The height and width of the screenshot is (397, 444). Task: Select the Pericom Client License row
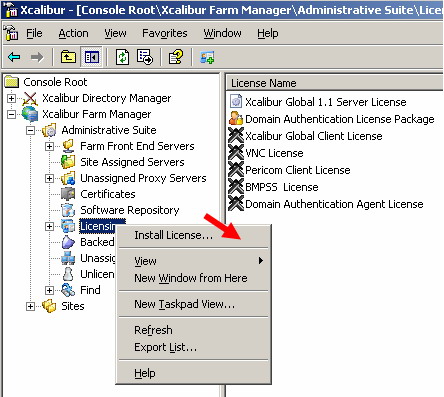coord(298,170)
